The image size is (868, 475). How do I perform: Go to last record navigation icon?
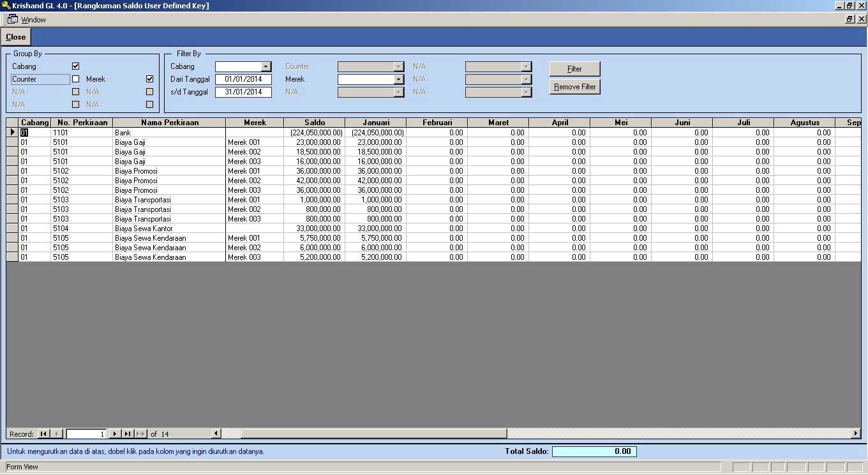point(128,434)
